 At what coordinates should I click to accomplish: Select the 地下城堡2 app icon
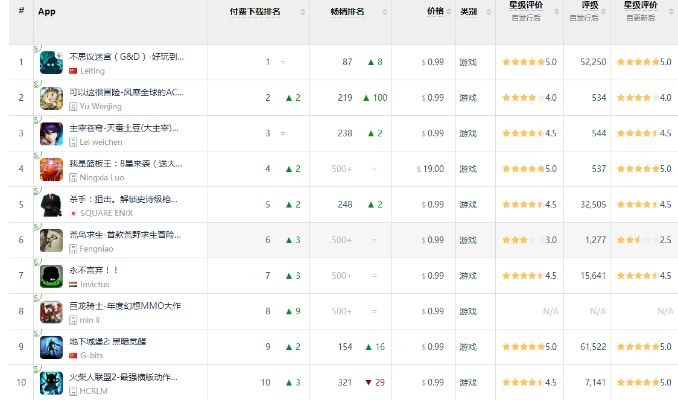51,347
